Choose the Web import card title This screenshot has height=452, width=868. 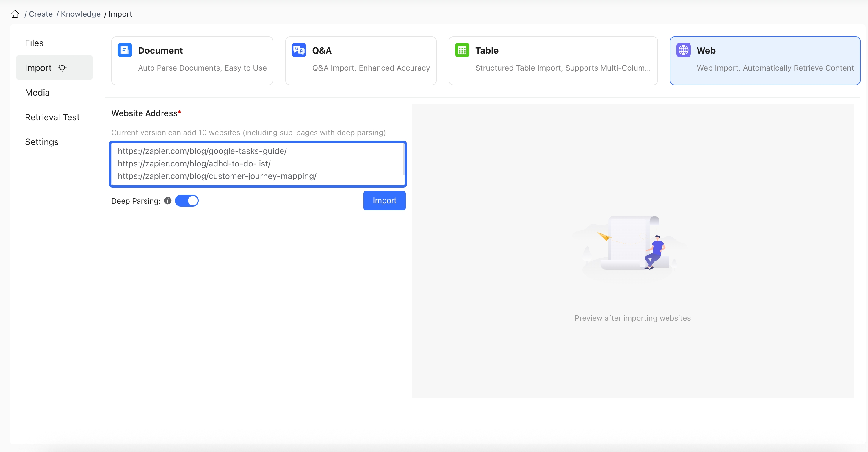[706, 51]
